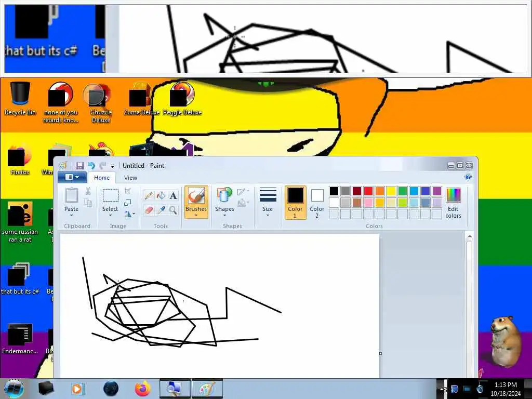Activate Color 1 foreground selector
Screen dimensions: 532x399
295,203
